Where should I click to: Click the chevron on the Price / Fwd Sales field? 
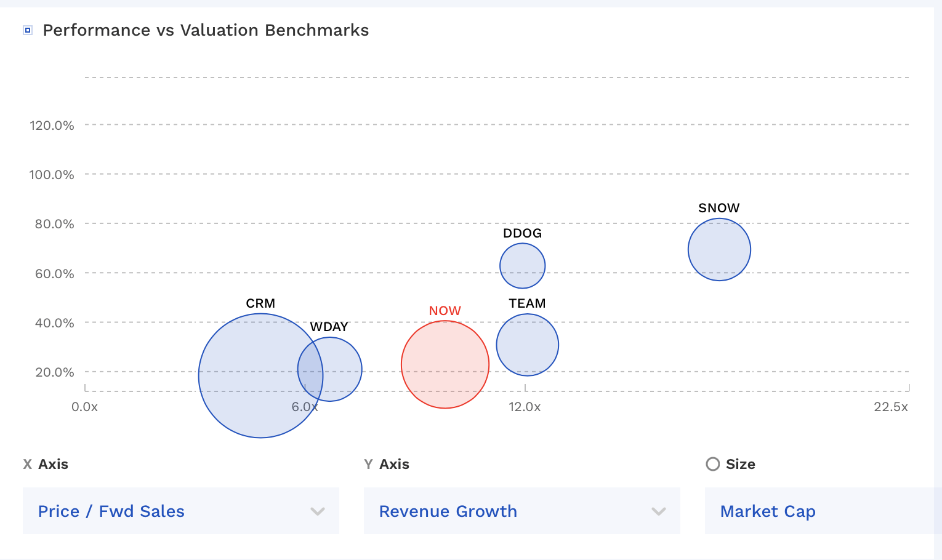tap(317, 511)
